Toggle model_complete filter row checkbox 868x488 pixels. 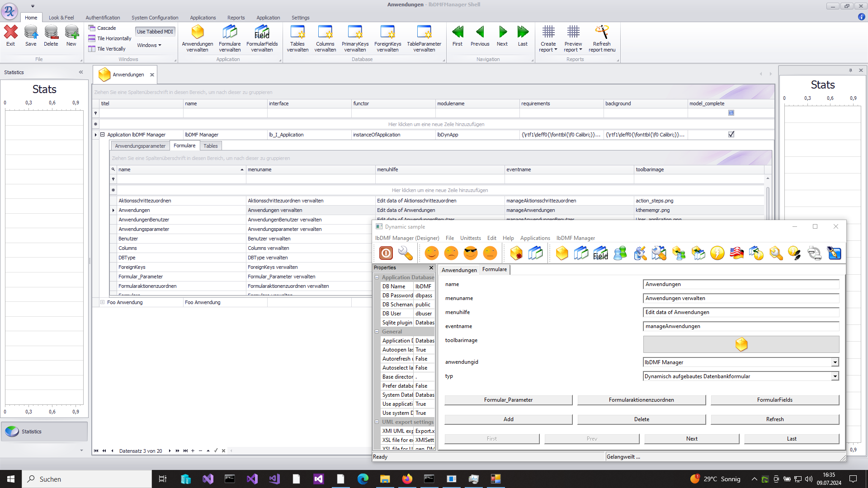coord(731,113)
